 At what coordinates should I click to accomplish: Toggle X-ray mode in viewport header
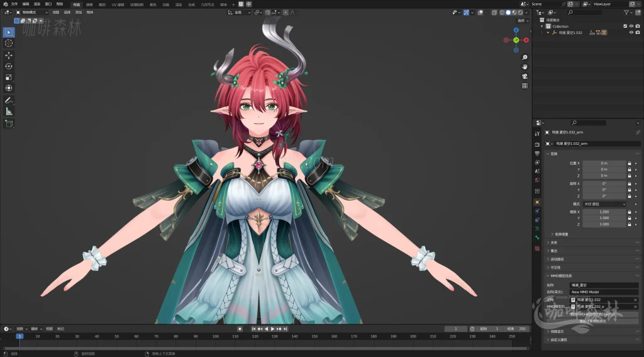pos(494,13)
